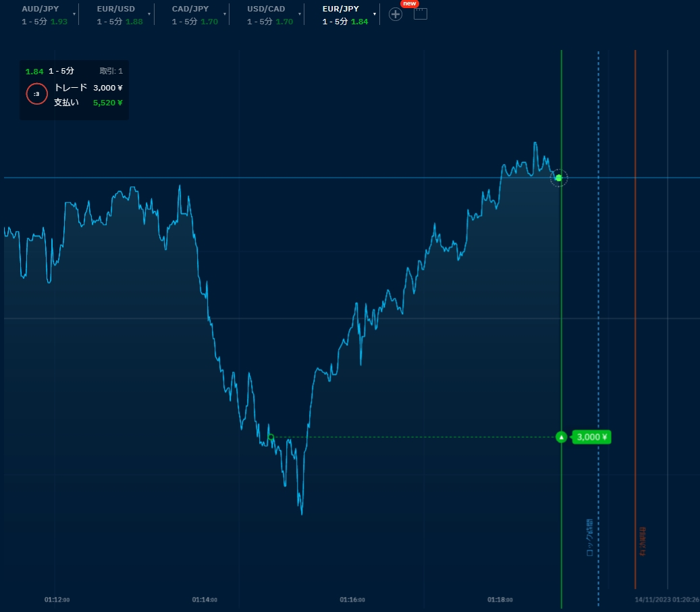
Task: Expand the EUR/USD dropdown arrow
Action: click(x=149, y=14)
